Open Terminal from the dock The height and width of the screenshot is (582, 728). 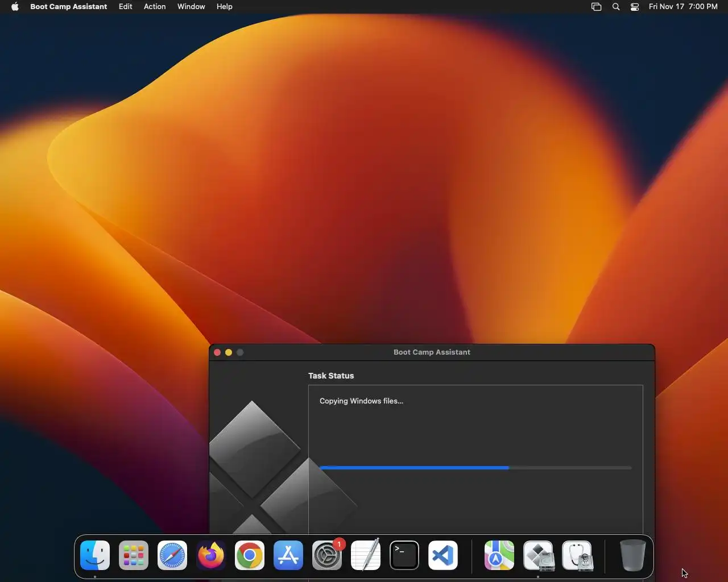click(x=404, y=555)
